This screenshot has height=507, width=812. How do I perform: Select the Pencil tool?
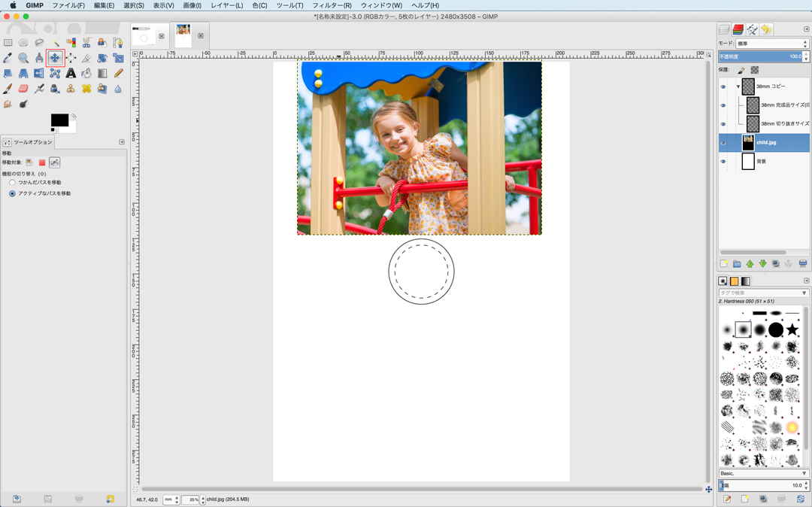click(118, 74)
